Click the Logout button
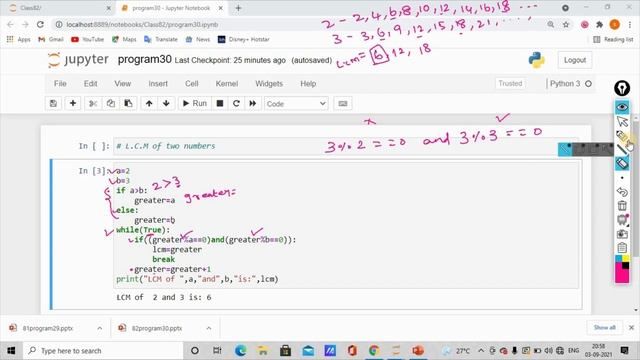 pyautogui.click(x=575, y=60)
